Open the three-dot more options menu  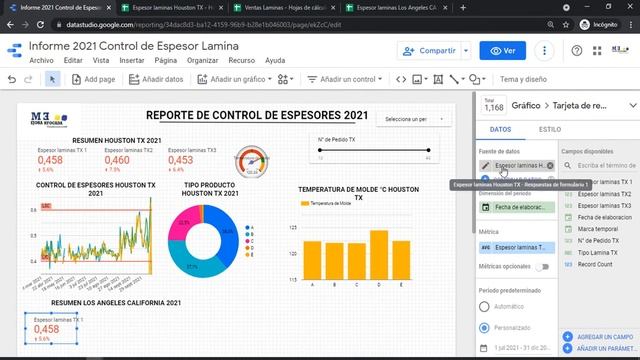click(x=544, y=51)
